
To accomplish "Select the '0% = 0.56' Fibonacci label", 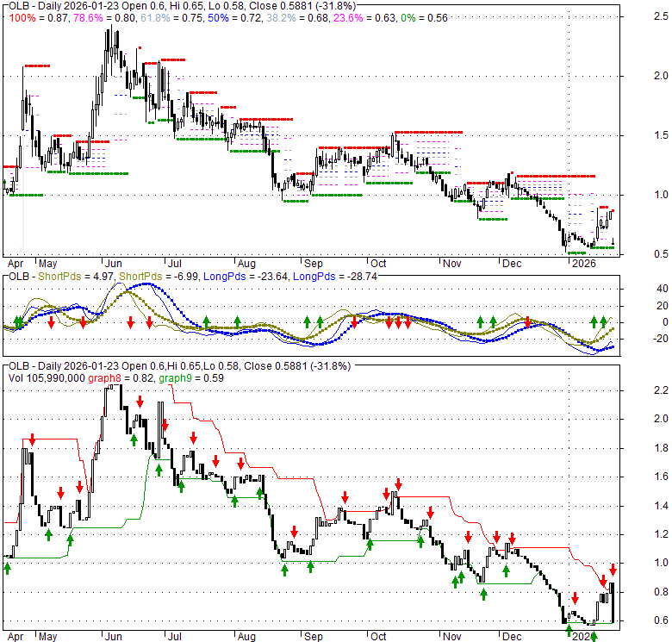I will click(424, 18).
